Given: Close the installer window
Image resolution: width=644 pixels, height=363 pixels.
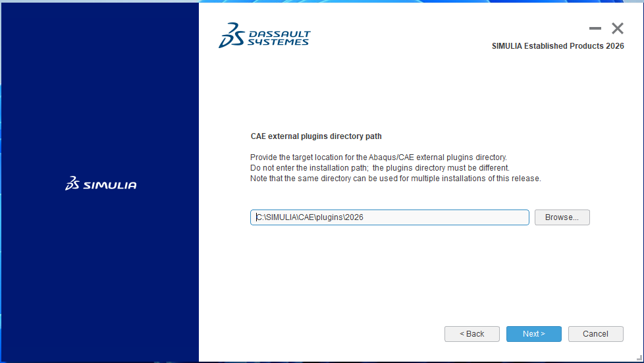Looking at the screenshot, I should click(x=617, y=28).
